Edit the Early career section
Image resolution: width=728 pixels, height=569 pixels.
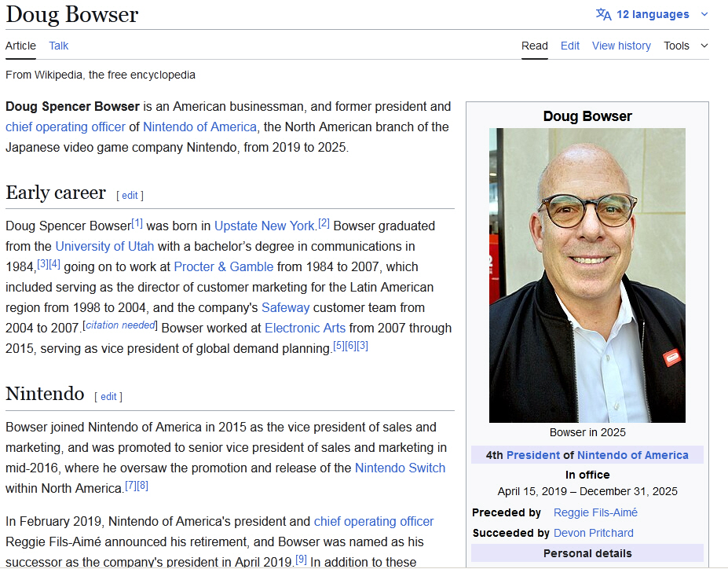[x=130, y=196]
